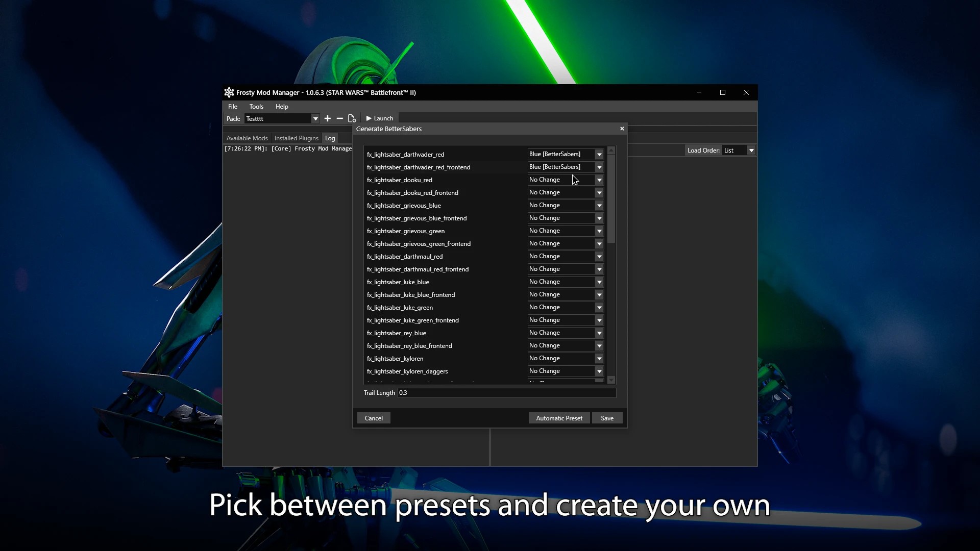
Task: Open dropdown for fx_lightsaber_darthmaul_red_frontend
Action: [566, 269]
